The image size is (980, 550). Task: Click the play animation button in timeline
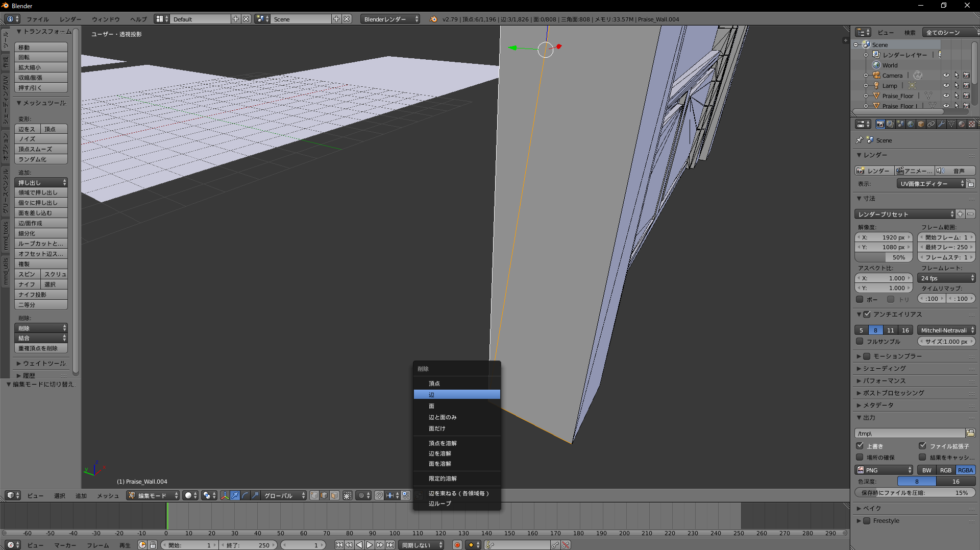pos(370,545)
